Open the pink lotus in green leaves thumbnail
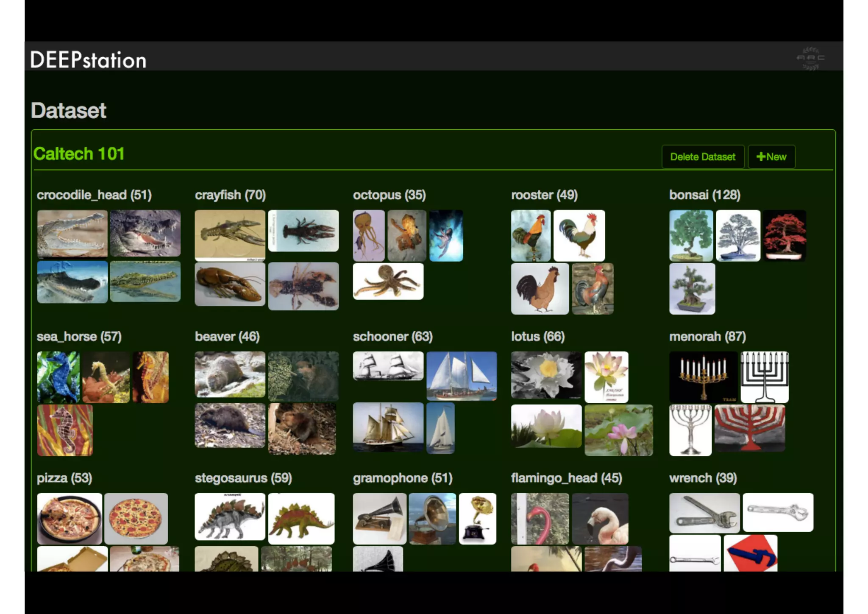Image resolution: width=868 pixels, height=614 pixels. [618, 430]
